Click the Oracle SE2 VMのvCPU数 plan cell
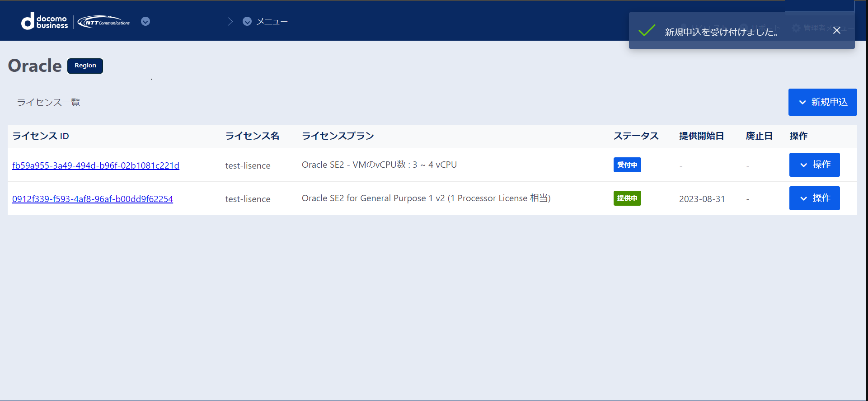 379,165
